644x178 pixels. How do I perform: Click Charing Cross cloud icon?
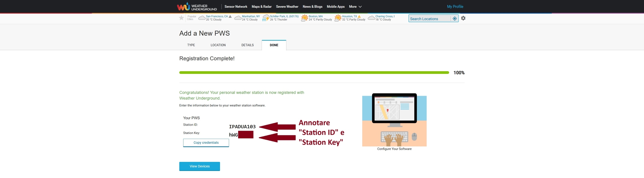click(371, 18)
